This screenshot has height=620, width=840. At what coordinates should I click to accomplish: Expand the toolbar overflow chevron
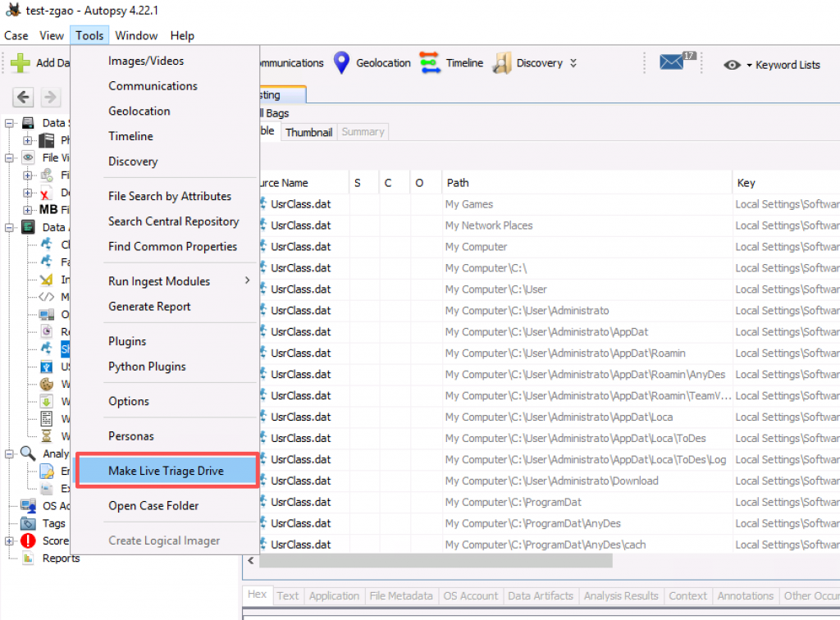click(573, 63)
